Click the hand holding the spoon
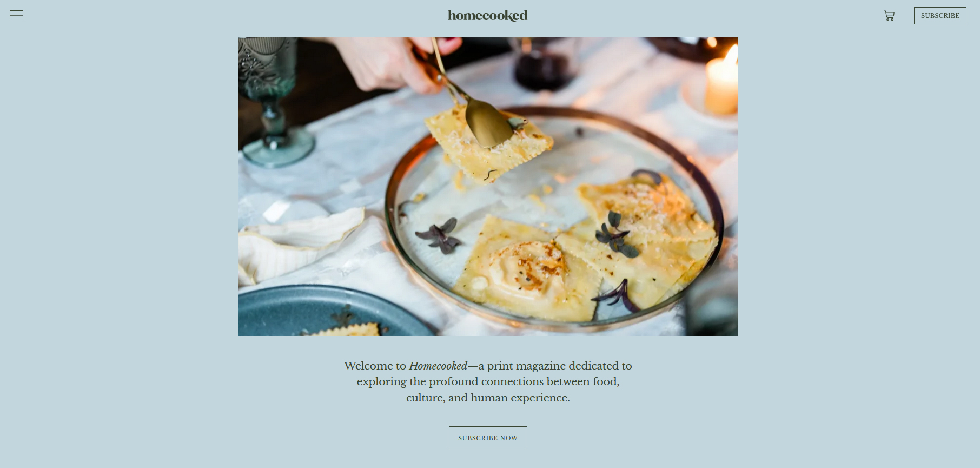Image resolution: width=980 pixels, height=468 pixels. point(395,62)
